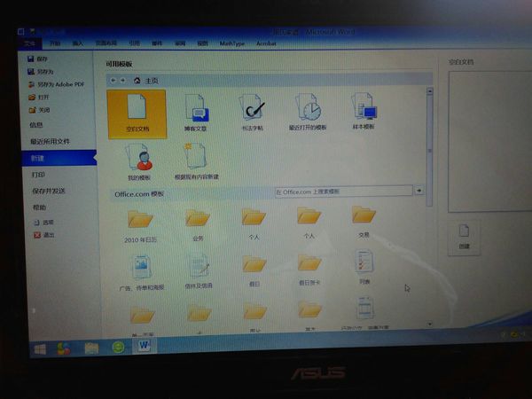The height and width of the screenshot is (399, 532).
Task: Open 选项 options in sidebar
Action: click(44, 223)
